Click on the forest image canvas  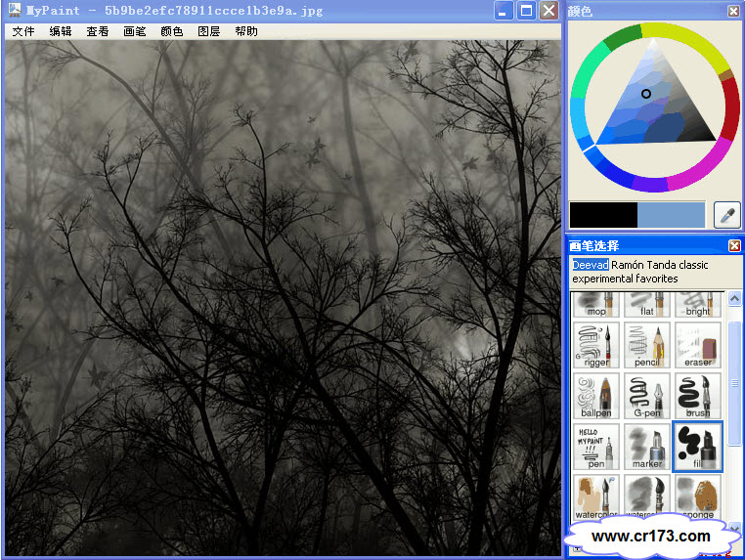(x=284, y=298)
